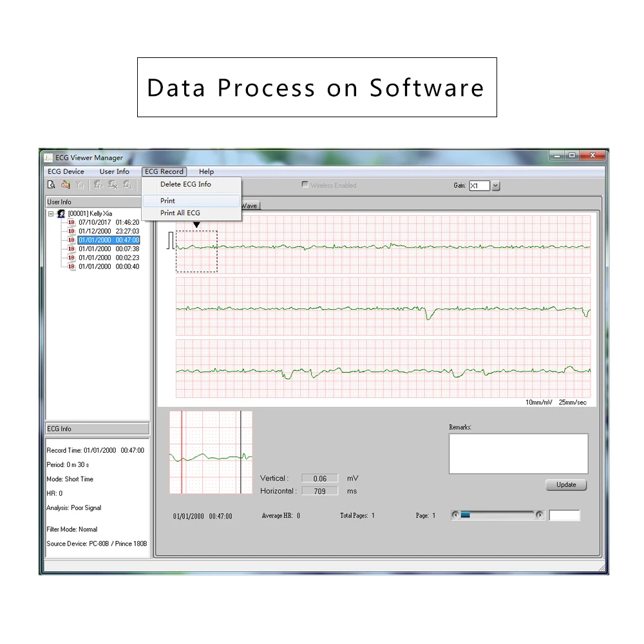This screenshot has width=644, height=644.
Task: Select the [00001] Kelly Xia user entry
Action: click(x=90, y=214)
